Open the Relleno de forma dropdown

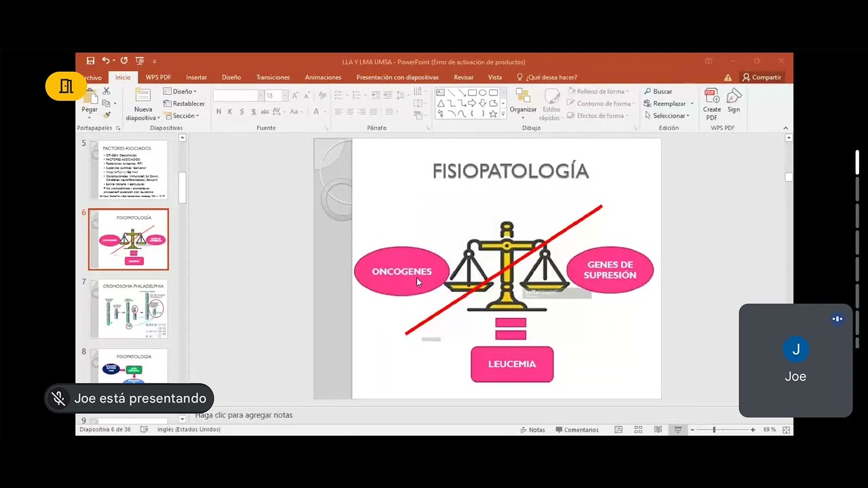tap(599, 91)
